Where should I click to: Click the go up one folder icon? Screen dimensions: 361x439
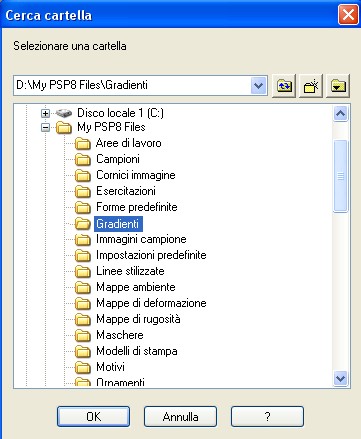284,86
